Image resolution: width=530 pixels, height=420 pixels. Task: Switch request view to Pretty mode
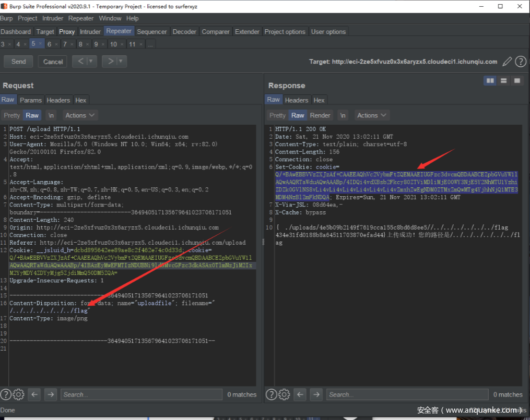(11, 115)
